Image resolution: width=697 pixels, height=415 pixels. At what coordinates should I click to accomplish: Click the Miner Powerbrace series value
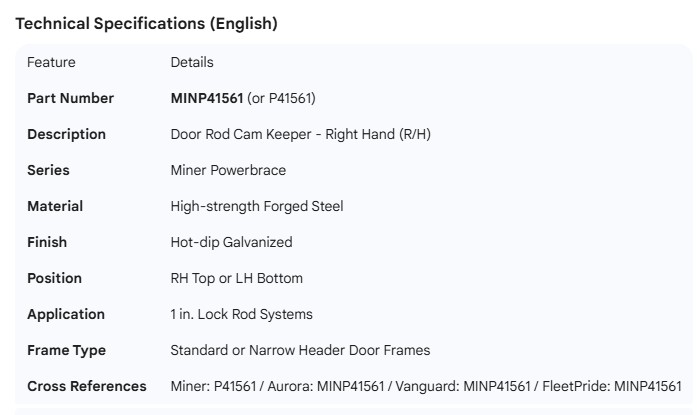point(227,170)
